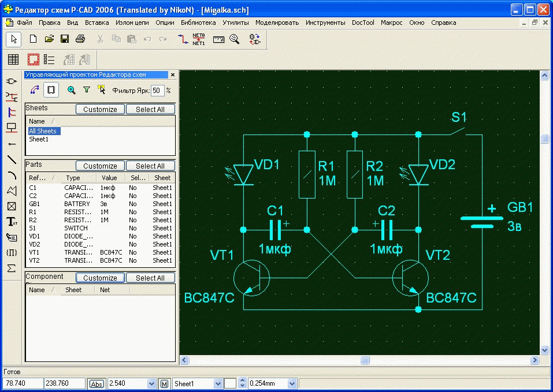This screenshot has width=553, height=392.
Task: Toggle the M macro button in status bar
Action: (x=164, y=384)
